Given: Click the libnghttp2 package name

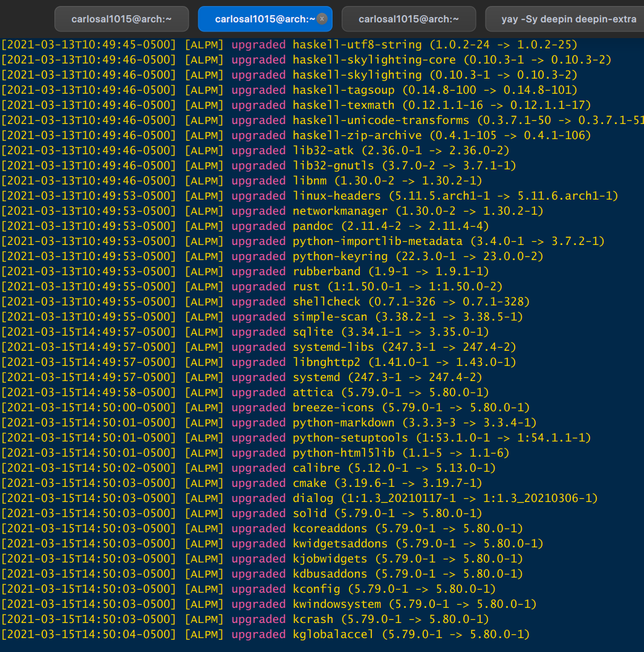Looking at the screenshot, I should pos(327,363).
